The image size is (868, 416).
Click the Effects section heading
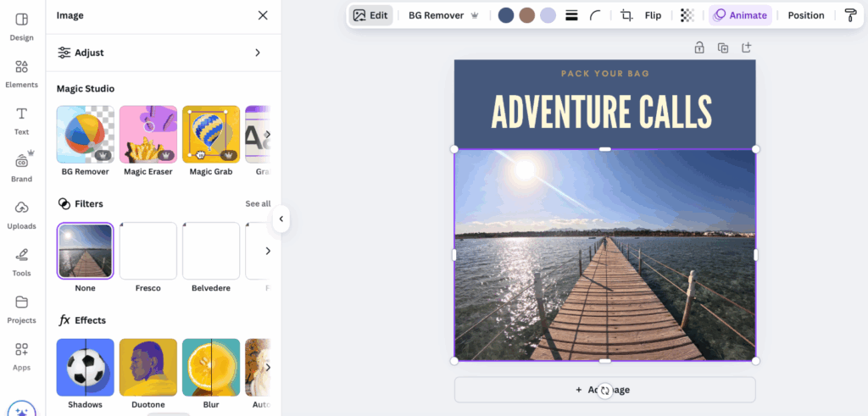[x=82, y=320]
